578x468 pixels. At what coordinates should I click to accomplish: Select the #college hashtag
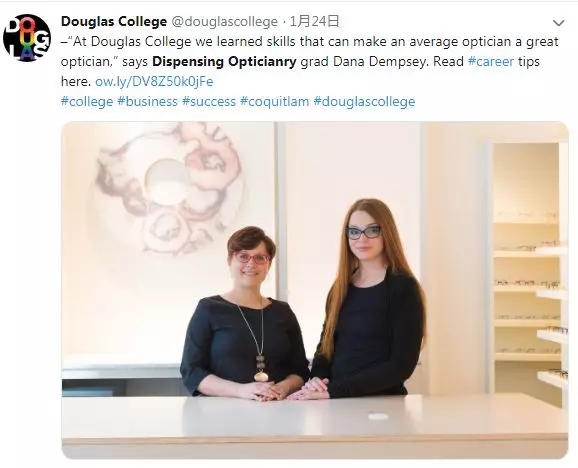point(87,101)
